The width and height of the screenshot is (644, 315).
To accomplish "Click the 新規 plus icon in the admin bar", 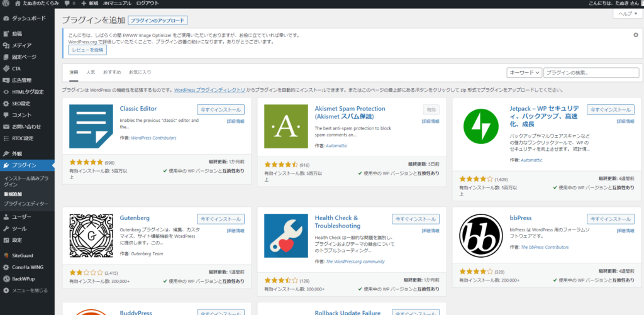I will pos(84,3).
